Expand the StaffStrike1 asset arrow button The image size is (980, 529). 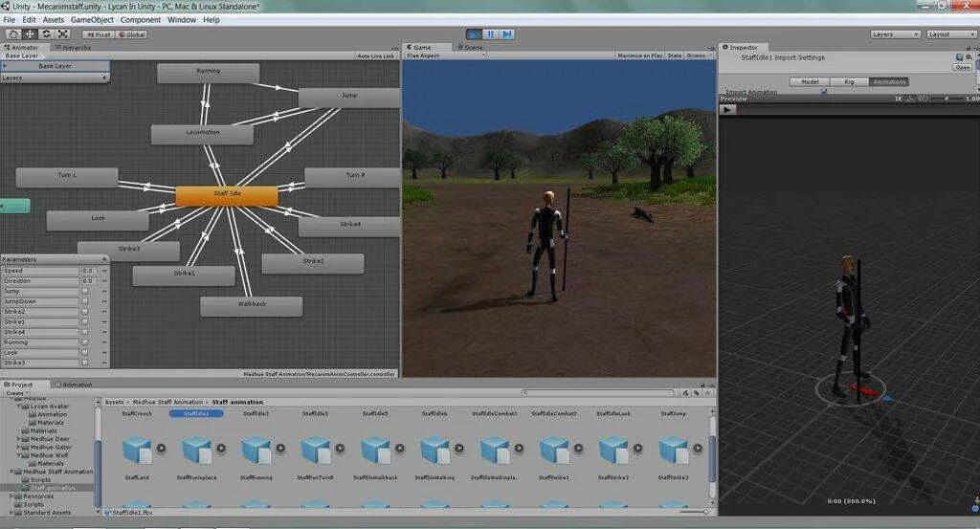578,448
